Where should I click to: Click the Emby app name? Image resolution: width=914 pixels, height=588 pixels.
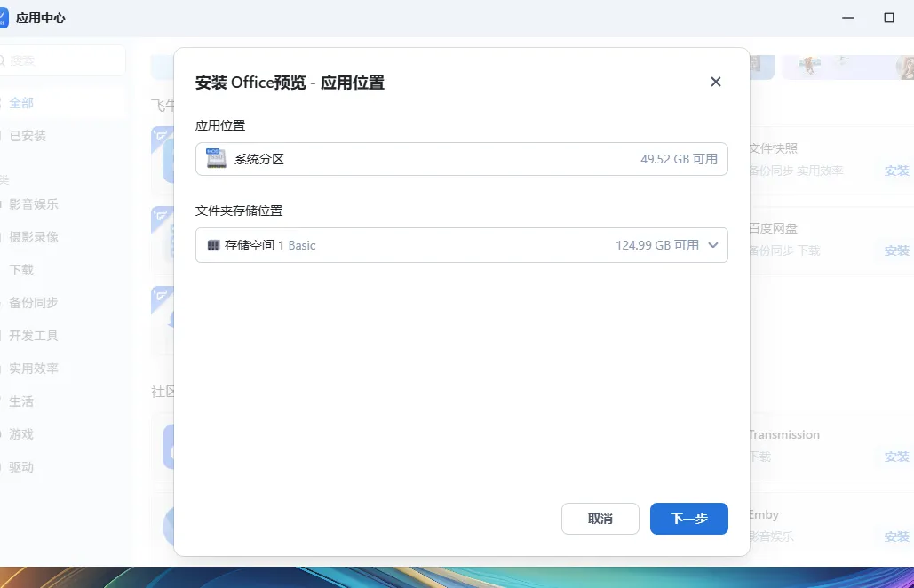tap(764, 514)
